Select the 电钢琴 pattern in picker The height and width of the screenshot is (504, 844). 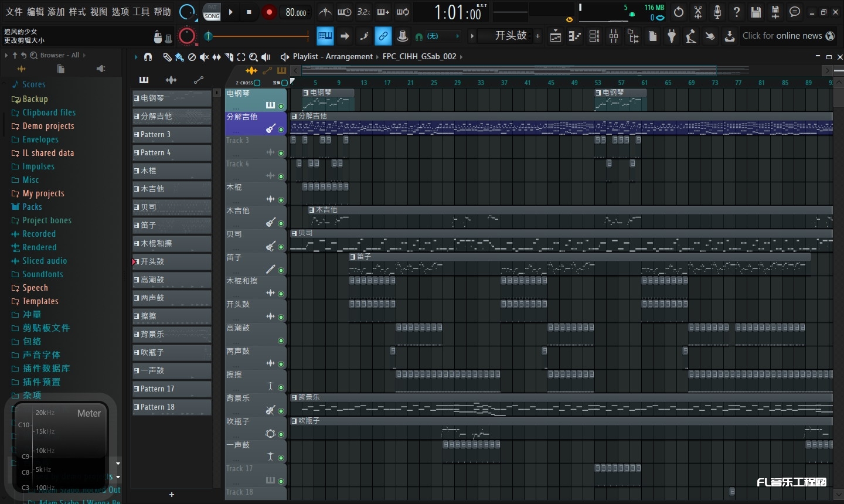tap(172, 98)
